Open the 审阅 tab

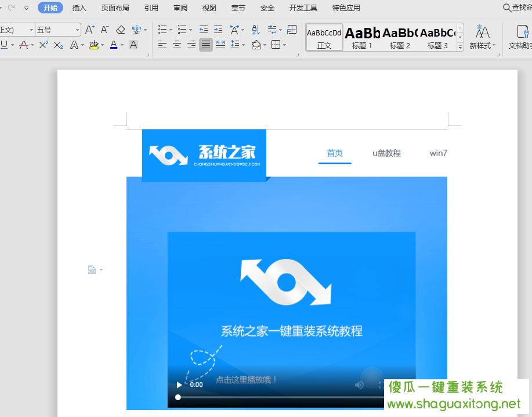pos(180,8)
